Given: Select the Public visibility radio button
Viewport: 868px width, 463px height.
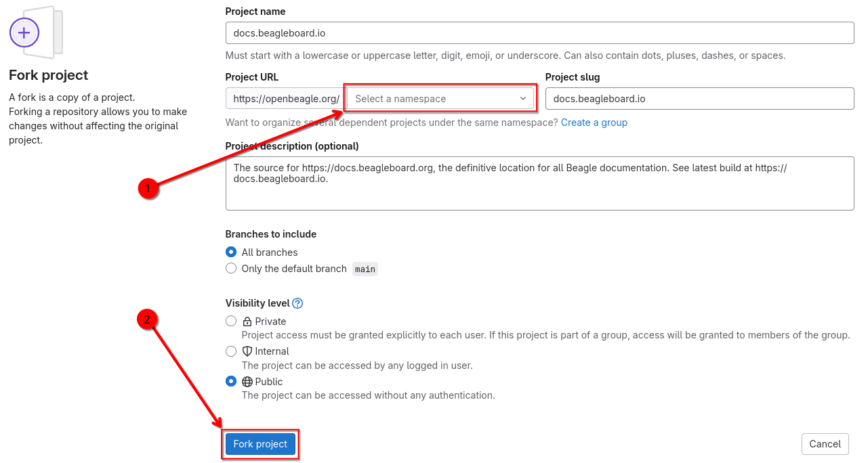Looking at the screenshot, I should coord(231,382).
